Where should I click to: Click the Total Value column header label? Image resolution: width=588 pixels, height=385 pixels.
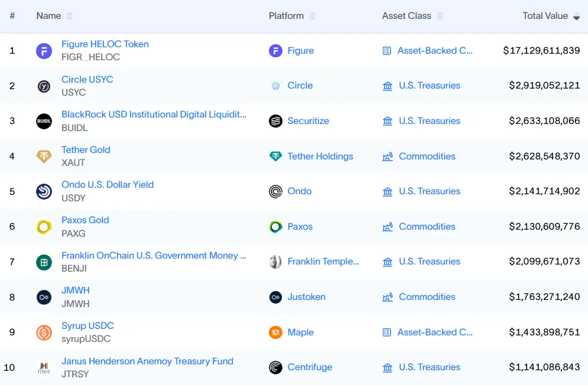coord(545,16)
